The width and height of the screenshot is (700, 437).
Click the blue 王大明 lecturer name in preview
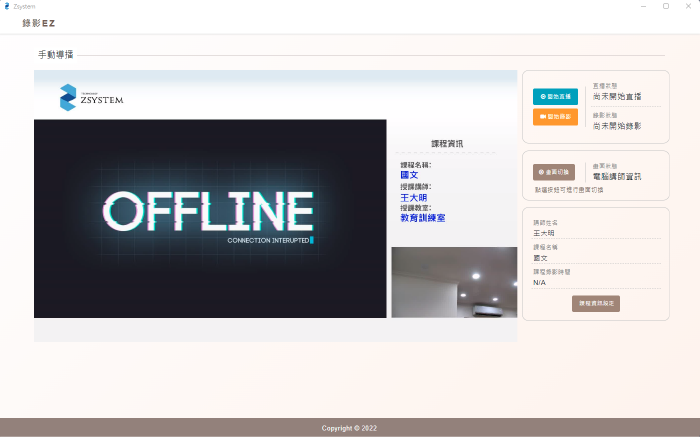click(x=414, y=197)
